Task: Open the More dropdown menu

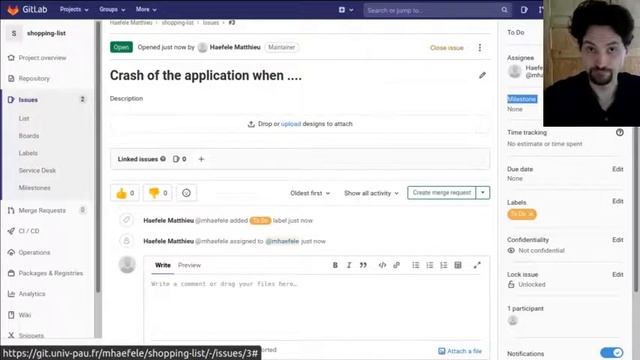Action: point(146,9)
